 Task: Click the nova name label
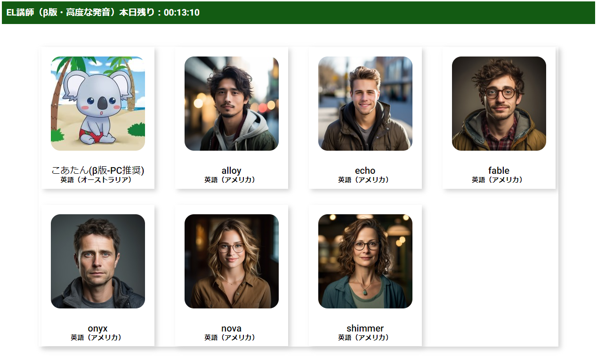coord(232,328)
